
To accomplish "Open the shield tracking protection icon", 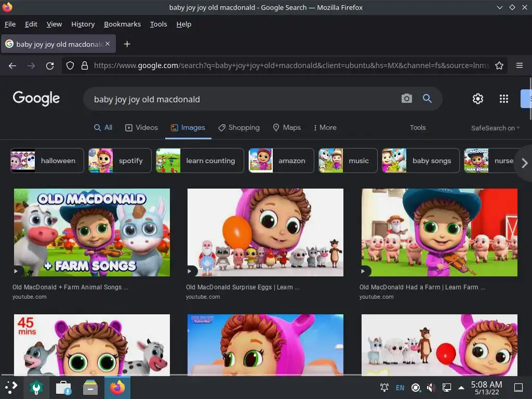I will point(70,65).
